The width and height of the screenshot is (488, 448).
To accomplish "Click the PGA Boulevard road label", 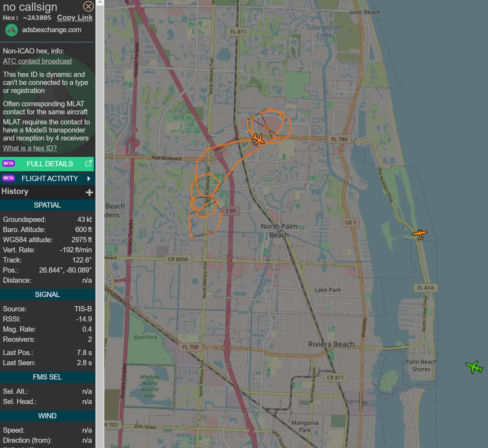I will pyautogui.click(x=167, y=158).
